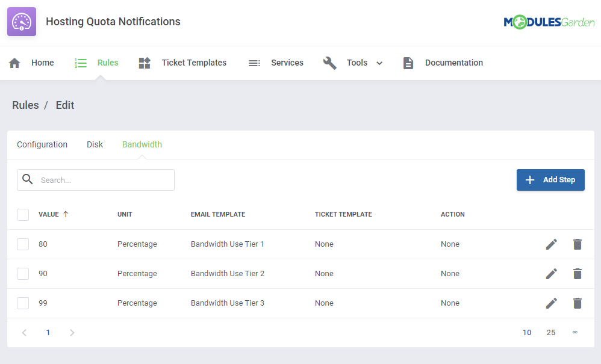Click the EMAIL TEMPLATE column header

pos(218,214)
